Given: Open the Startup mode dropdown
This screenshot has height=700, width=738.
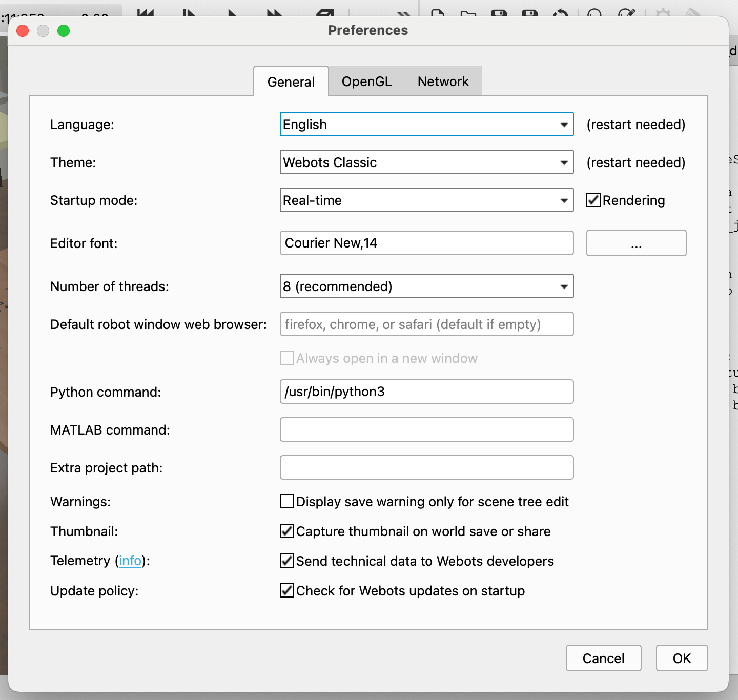Looking at the screenshot, I should click(x=426, y=200).
